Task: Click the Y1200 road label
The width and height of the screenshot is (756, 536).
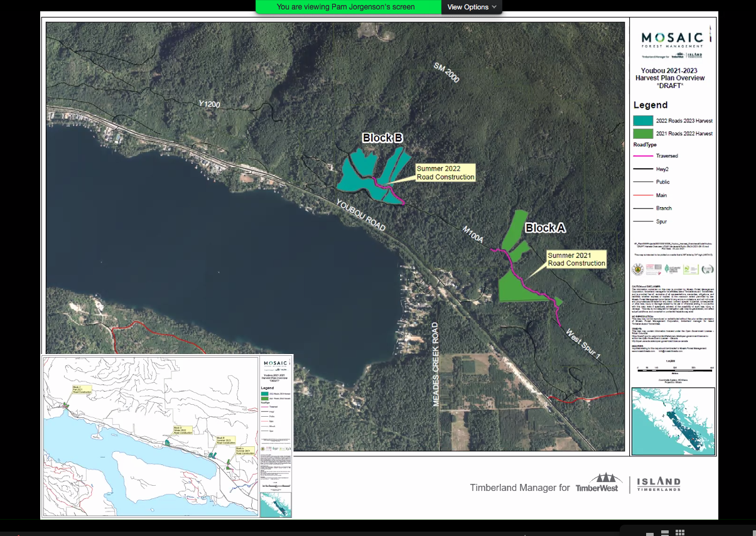Action: [x=209, y=104]
